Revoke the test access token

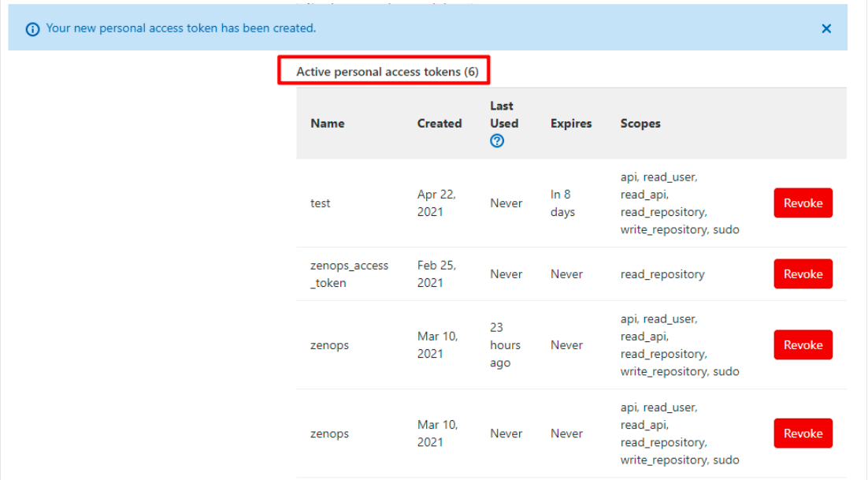(803, 203)
